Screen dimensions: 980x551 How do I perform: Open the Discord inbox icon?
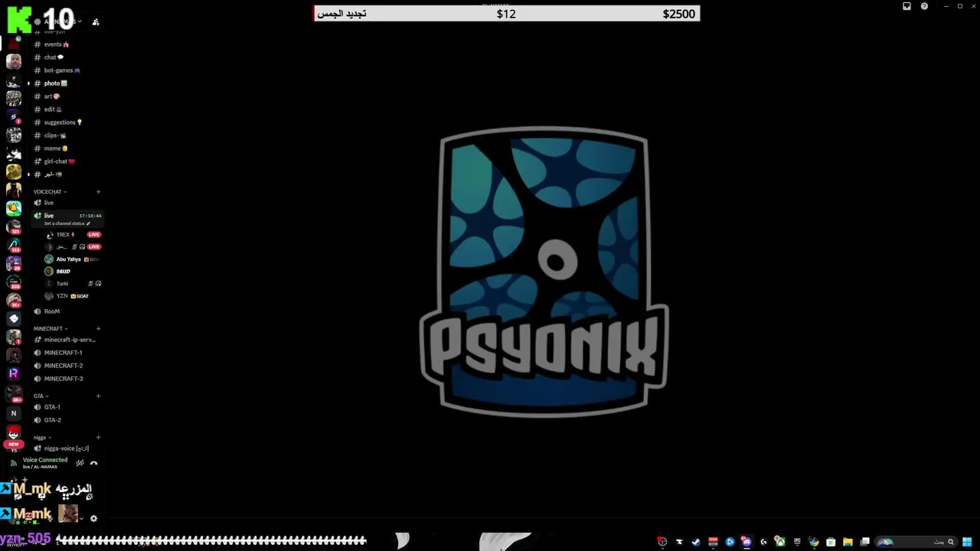[906, 6]
